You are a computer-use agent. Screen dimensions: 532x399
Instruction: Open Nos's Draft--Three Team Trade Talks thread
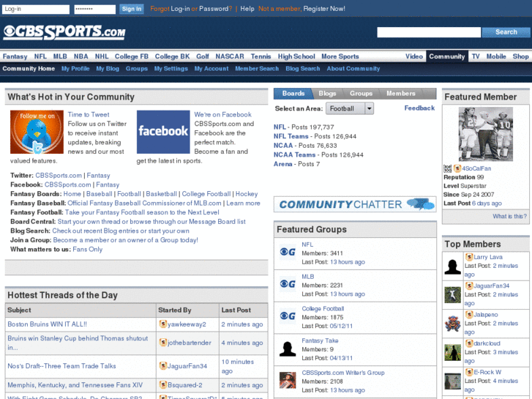click(61, 366)
